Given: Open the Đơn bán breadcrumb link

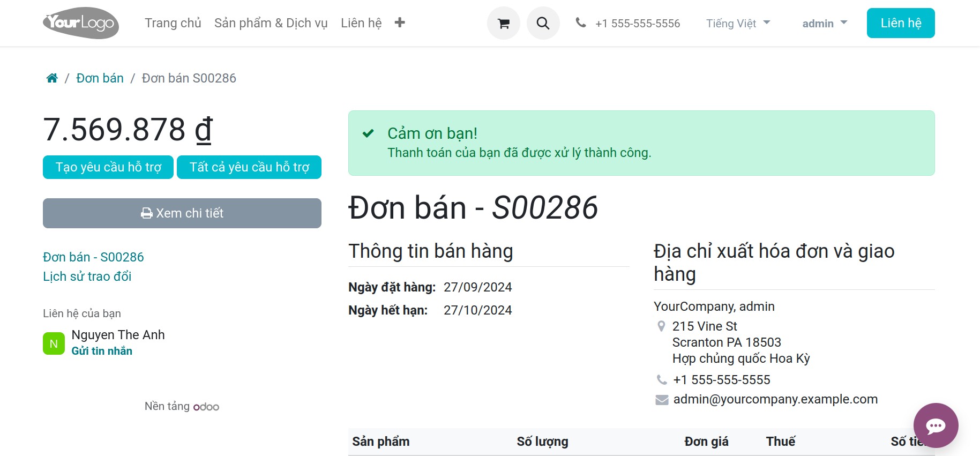Looking at the screenshot, I should tap(100, 78).
